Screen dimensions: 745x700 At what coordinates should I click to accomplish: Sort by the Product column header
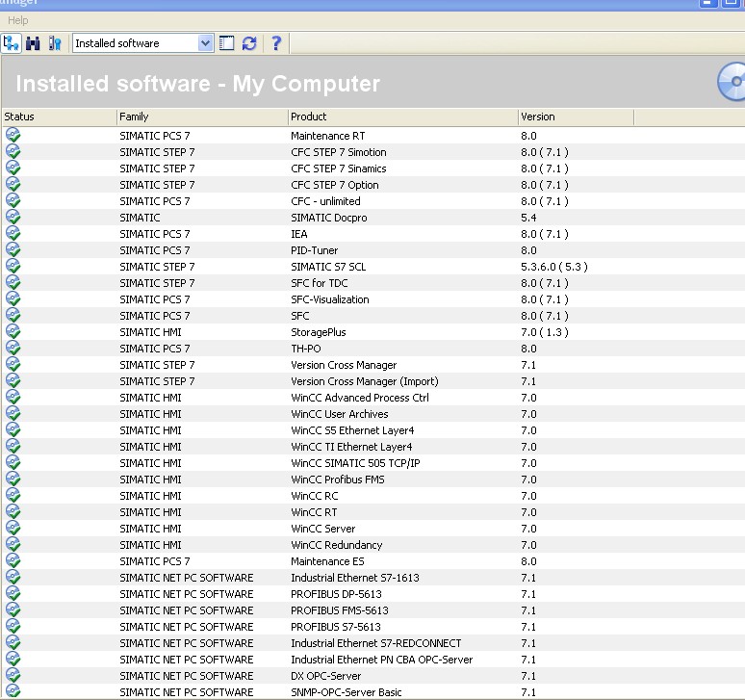(x=403, y=117)
